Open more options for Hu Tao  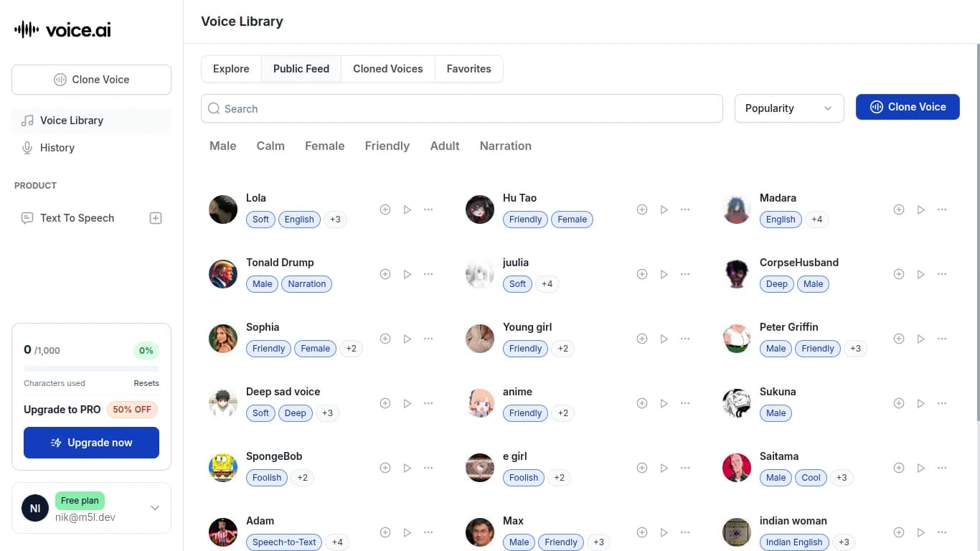click(685, 209)
